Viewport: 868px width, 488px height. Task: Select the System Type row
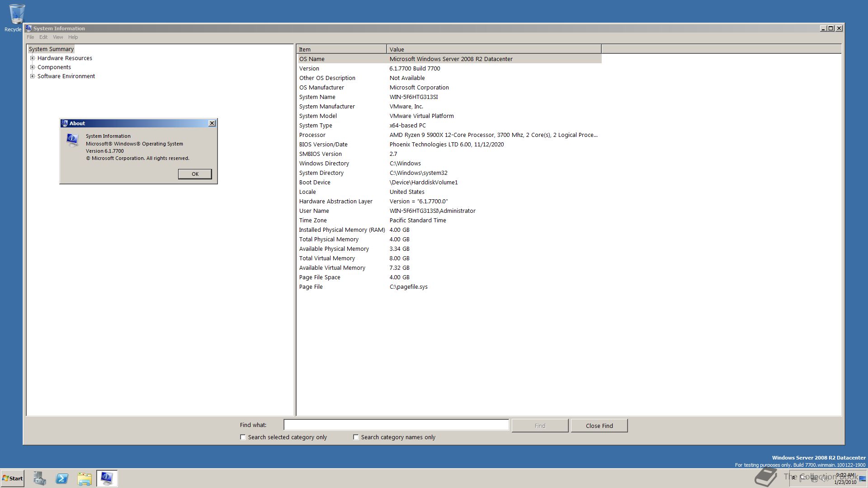[x=449, y=125]
